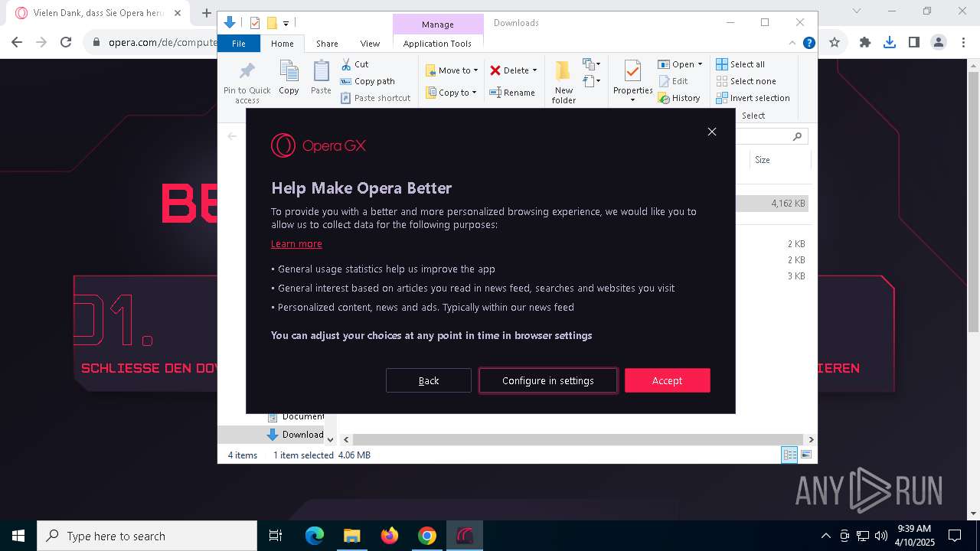Image resolution: width=980 pixels, height=551 pixels.
Task: Open Chrome downloads icon
Action: click(x=890, y=42)
